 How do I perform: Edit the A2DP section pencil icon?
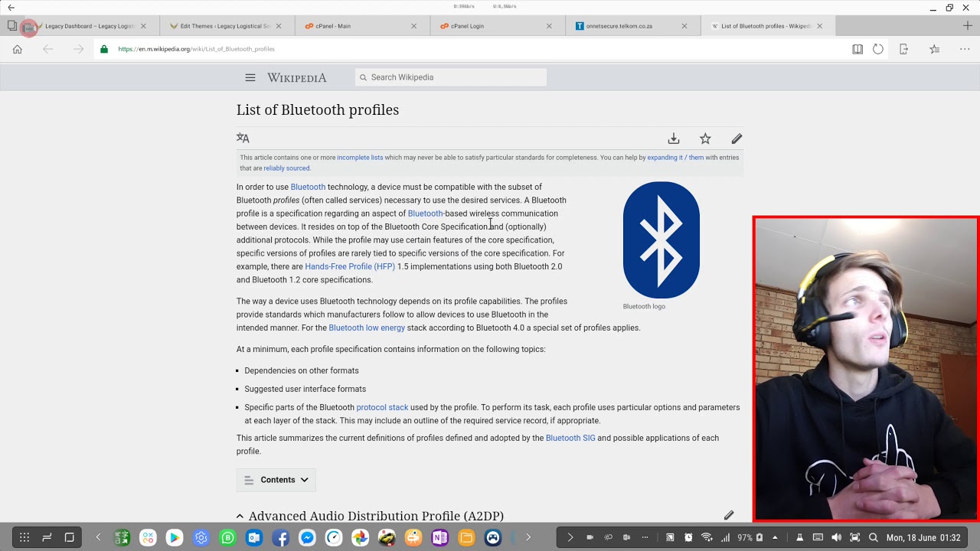click(729, 515)
